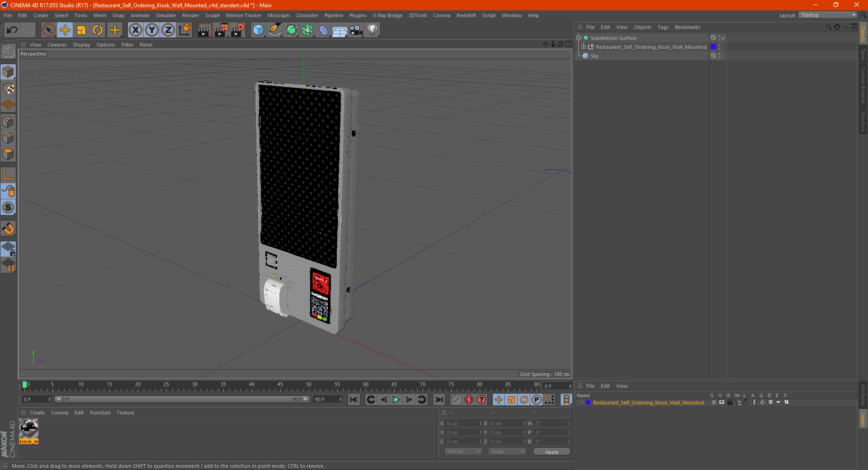The image size is (868, 470).
Task: Open the Structure side tab
Action: pyautogui.click(x=863, y=121)
